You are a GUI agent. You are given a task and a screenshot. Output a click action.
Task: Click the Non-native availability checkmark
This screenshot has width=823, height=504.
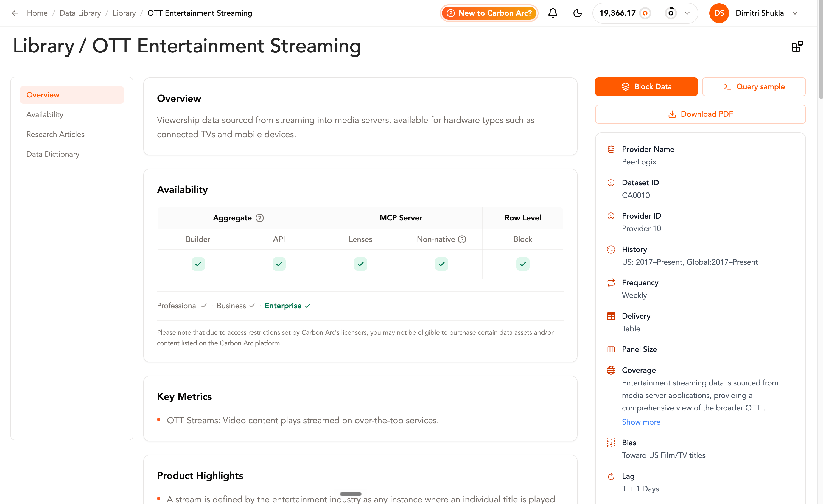tap(442, 264)
